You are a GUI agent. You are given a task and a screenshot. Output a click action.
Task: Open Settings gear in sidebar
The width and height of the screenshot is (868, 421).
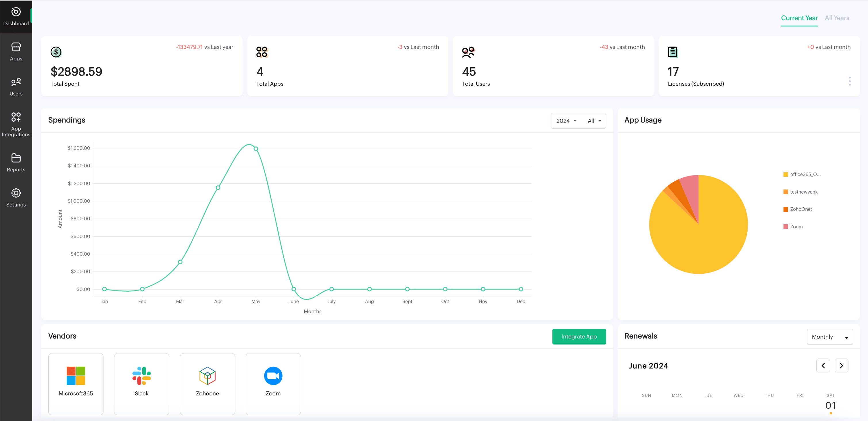pos(16,193)
